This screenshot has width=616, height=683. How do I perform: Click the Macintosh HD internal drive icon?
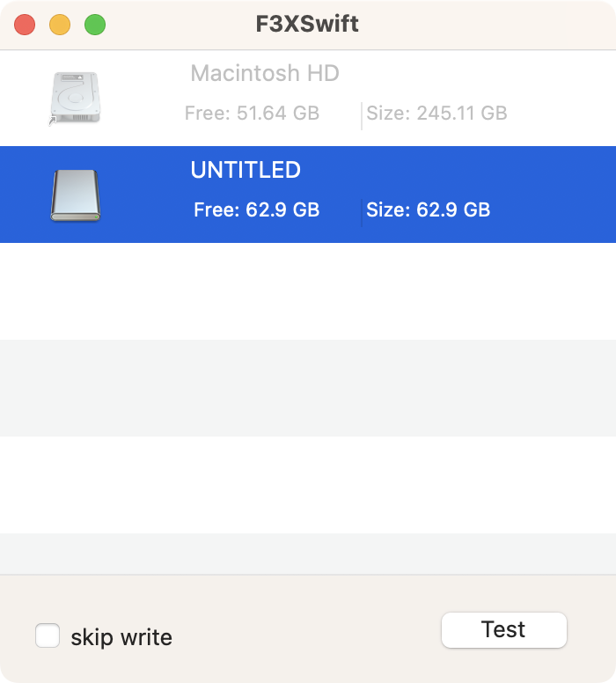(x=76, y=98)
